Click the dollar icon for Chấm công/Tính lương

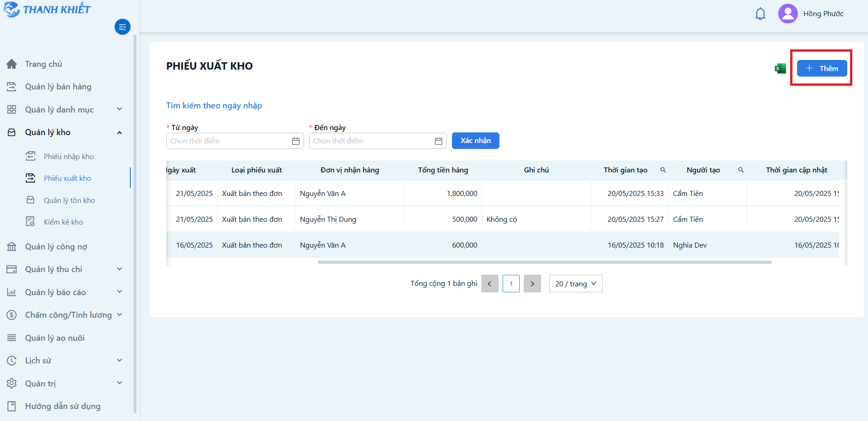pos(12,315)
